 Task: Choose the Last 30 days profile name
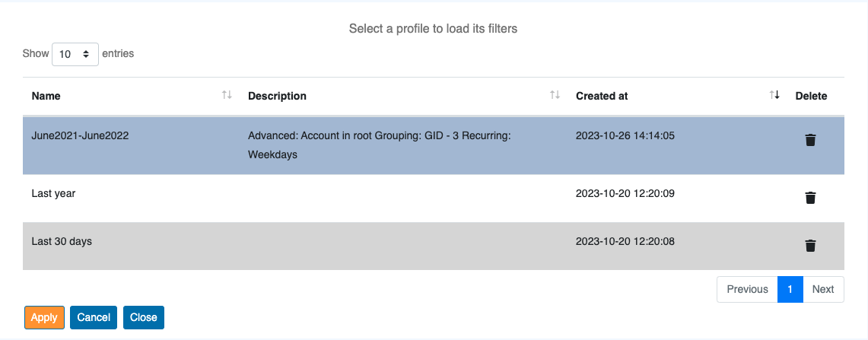point(62,242)
